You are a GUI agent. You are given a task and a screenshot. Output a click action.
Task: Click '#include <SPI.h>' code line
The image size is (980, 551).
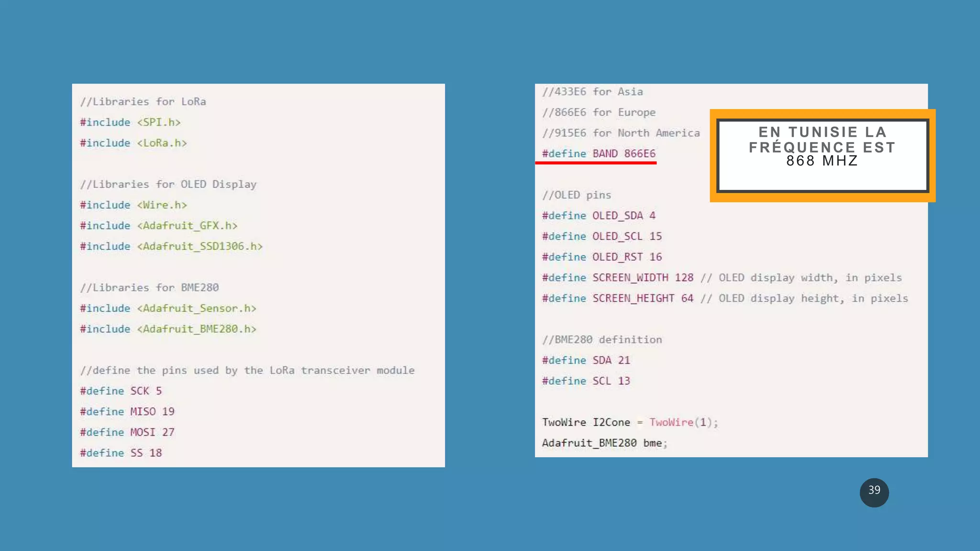tap(130, 122)
